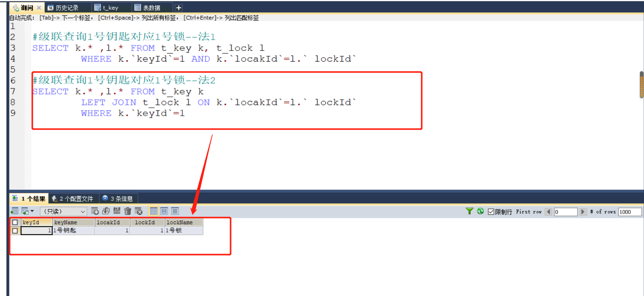Click the delete row trash icon

128,211
